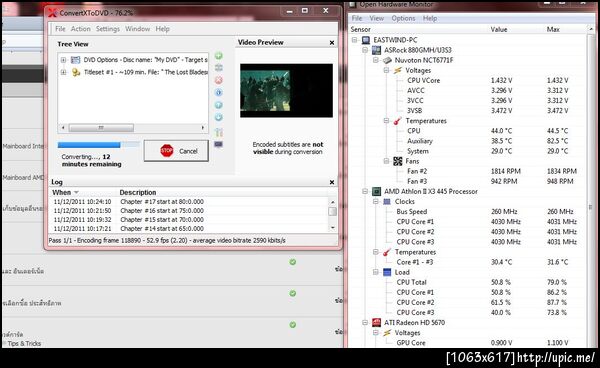
Task: Select the Fan #2 row
Action: (x=468, y=171)
